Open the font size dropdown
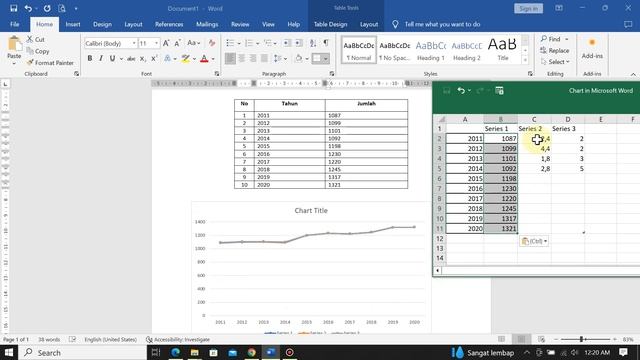640x360 pixels. point(156,43)
